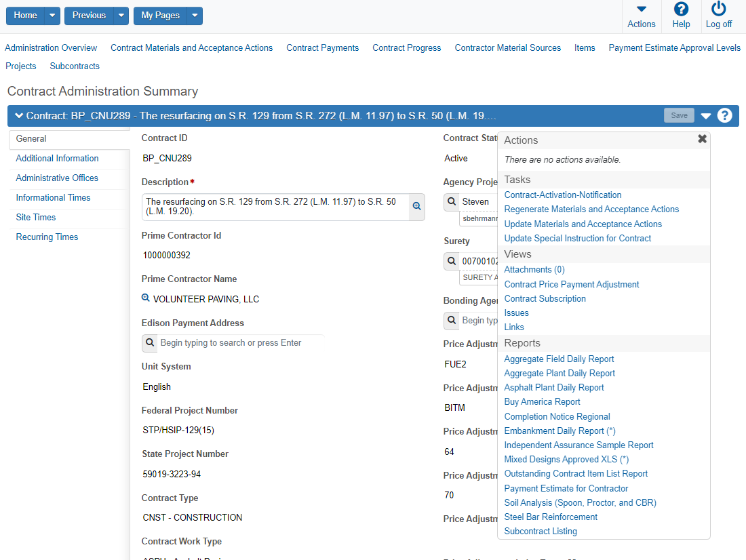Open the Contract Payments link
The width and height of the screenshot is (746, 560).
point(322,48)
